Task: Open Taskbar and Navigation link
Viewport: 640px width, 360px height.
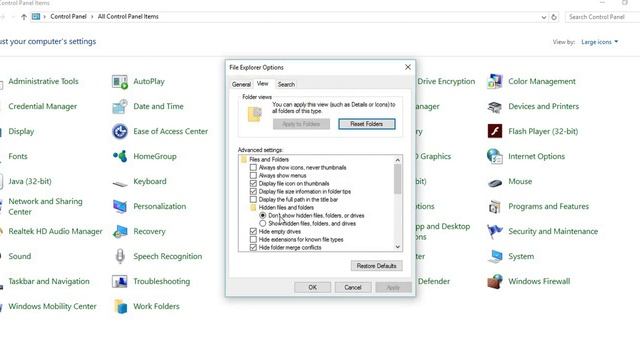Action: [x=49, y=281]
